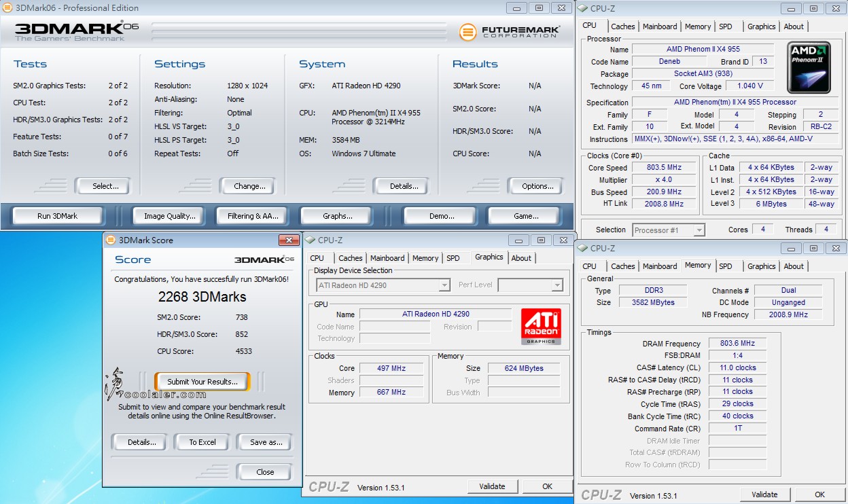The width and height of the screenshot is (848, 504).
Task: Click Validate in the Graphics CPU-Z window
Action: pyautogui.click(x=492, y=486)
